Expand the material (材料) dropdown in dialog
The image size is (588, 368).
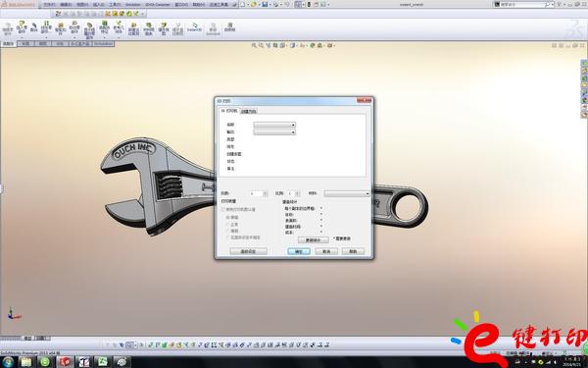347,193
